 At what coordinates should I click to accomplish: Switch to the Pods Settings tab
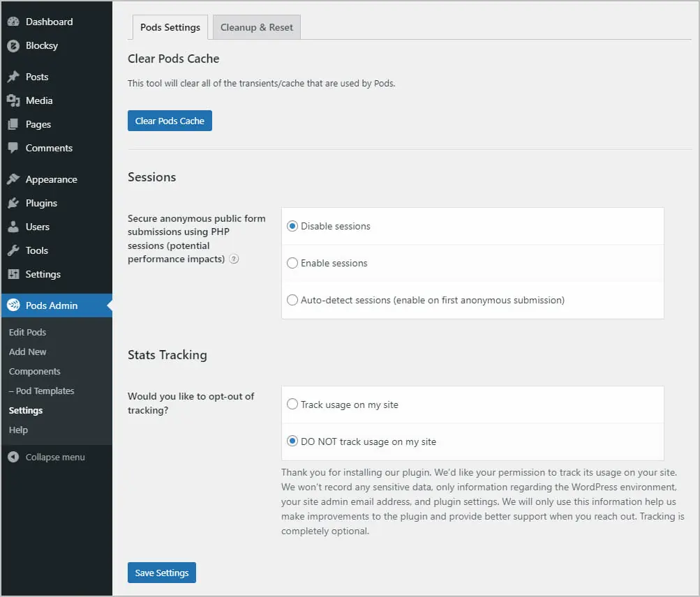170,27
